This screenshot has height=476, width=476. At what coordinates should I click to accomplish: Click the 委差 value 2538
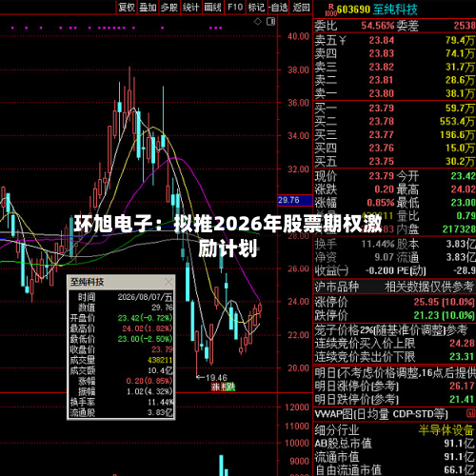465,26
